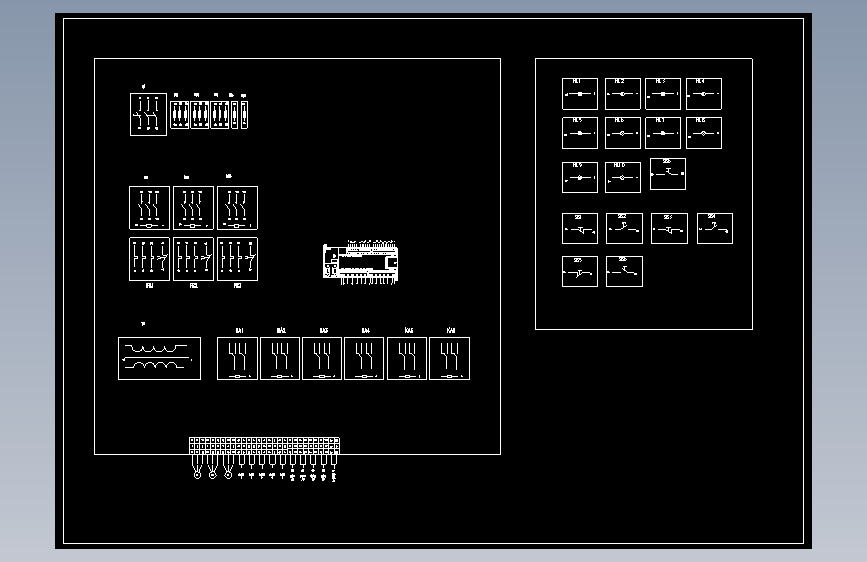Select the FR2 thermal relay block
867x562 pixels.
tap(193, 259)
